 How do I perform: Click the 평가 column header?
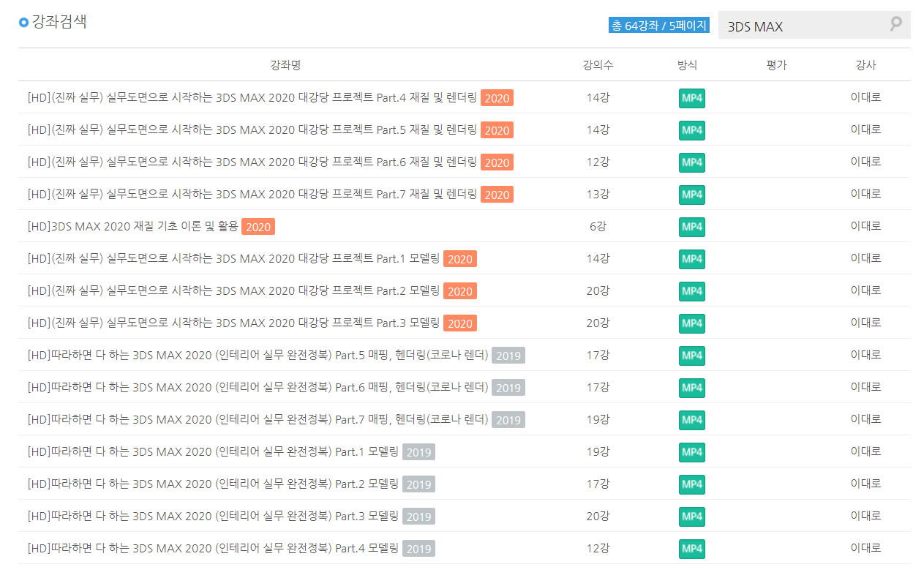click(x=776, y=65)
